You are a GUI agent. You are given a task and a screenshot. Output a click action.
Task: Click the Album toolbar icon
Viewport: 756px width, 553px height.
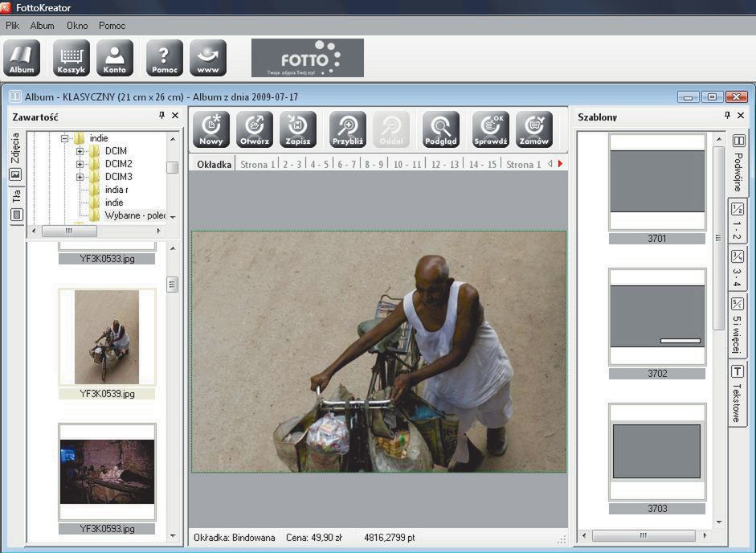point(22,58)
